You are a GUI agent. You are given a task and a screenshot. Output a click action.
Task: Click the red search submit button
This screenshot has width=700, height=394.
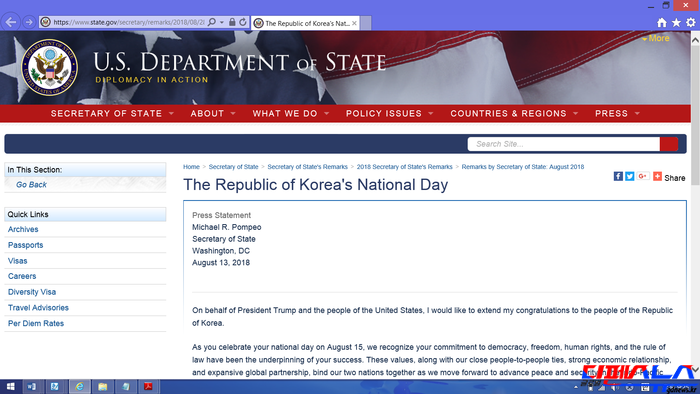tap(669, 144)
